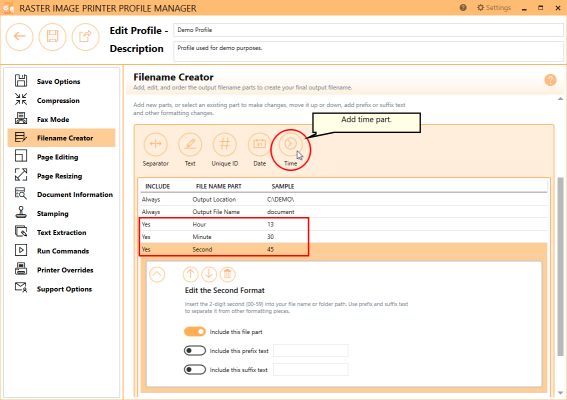This screenshot has height=400, width=567.
Task: Toggle Include this file part
Action: pos(195,332)
